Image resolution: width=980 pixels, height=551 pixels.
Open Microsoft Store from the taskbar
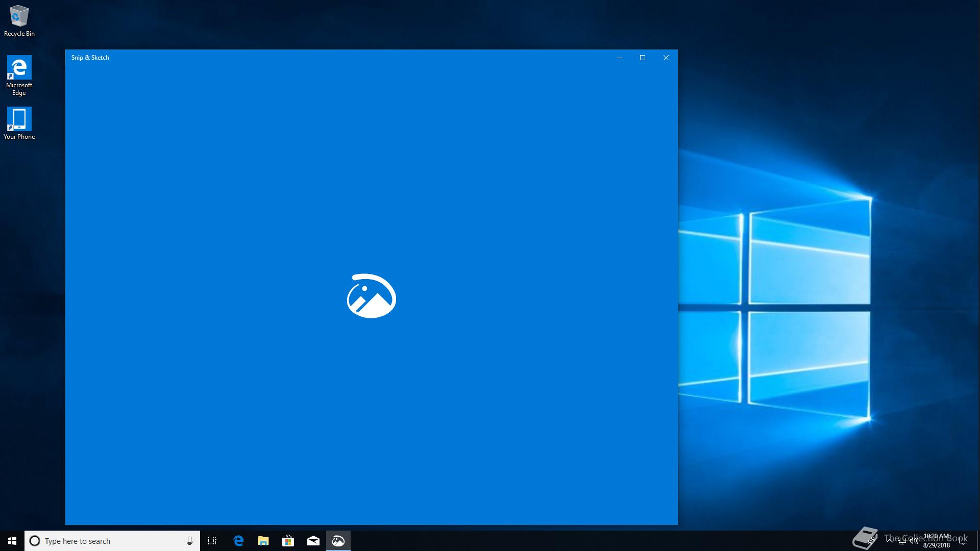(x=288, y=541)
